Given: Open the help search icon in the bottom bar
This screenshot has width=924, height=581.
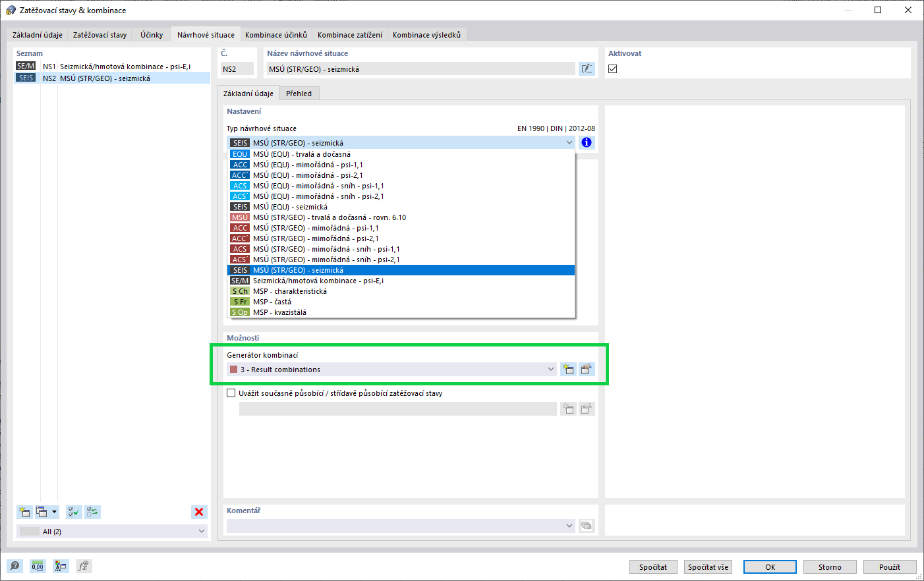Looking at the screenshot, I should point(14,566).
